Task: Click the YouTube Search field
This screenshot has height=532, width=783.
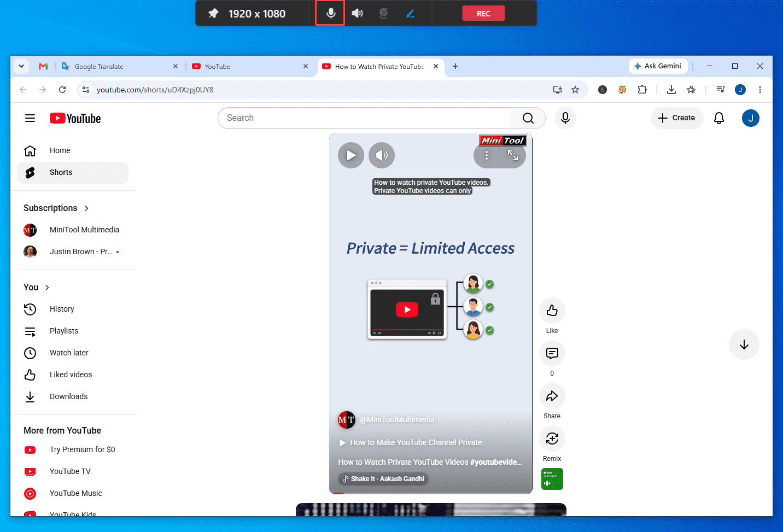Action: [364, 118]
